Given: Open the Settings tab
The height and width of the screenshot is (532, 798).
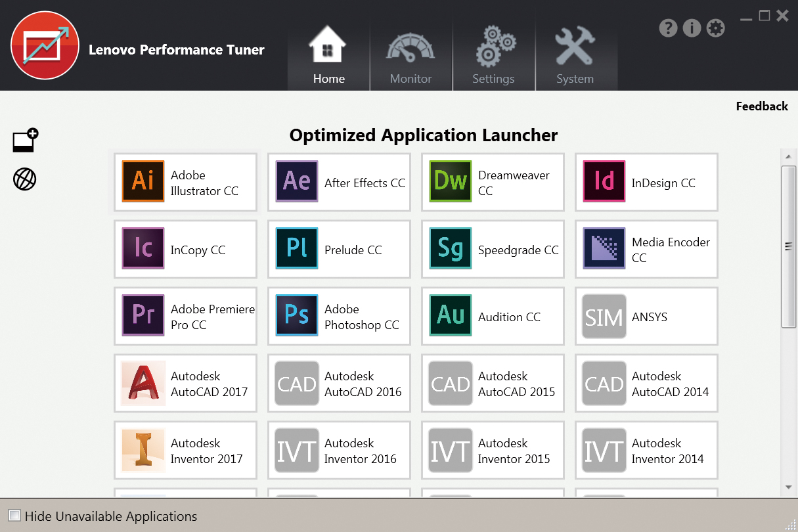Looking at the screenshot, I should 494,55.
